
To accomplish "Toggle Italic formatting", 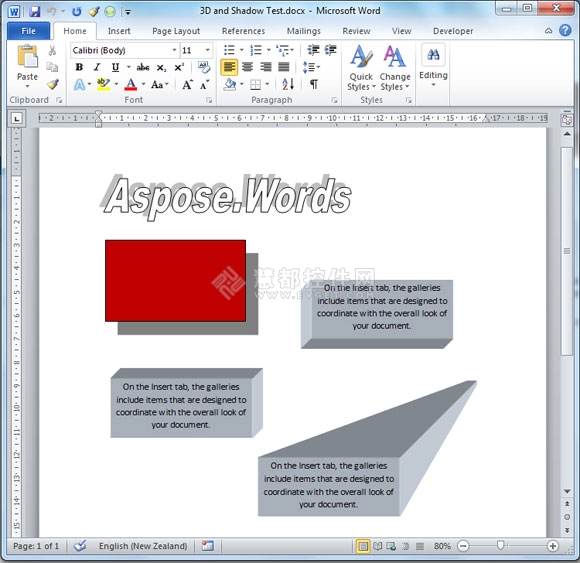I will (x=97, y=67).
